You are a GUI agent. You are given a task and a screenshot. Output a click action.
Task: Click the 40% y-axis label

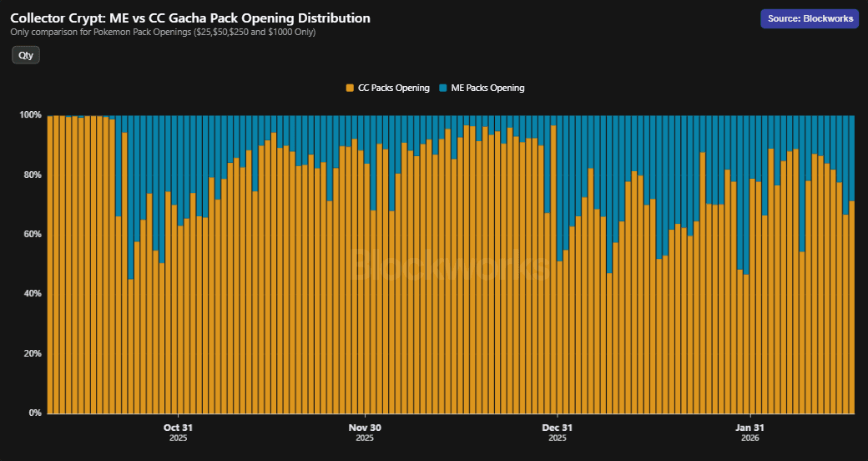pyautogui.click(x=33, y=294)
